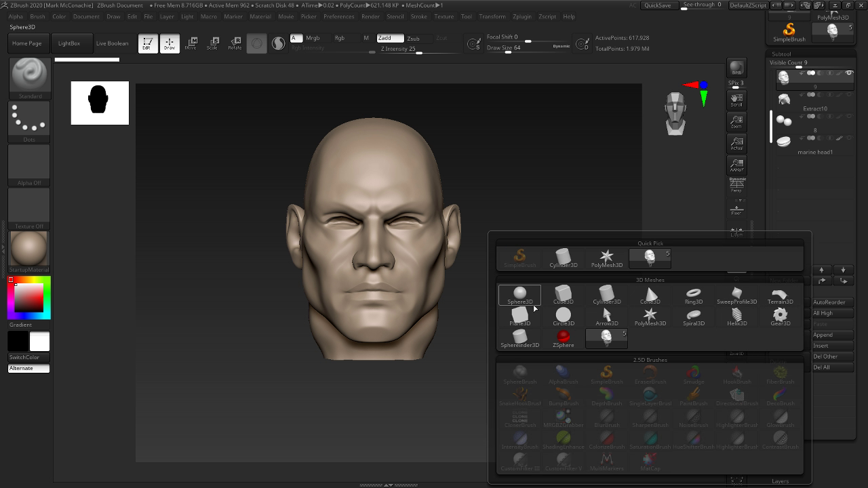Enable Rotate mode
The image size is (868, 488).
point(235,43)
